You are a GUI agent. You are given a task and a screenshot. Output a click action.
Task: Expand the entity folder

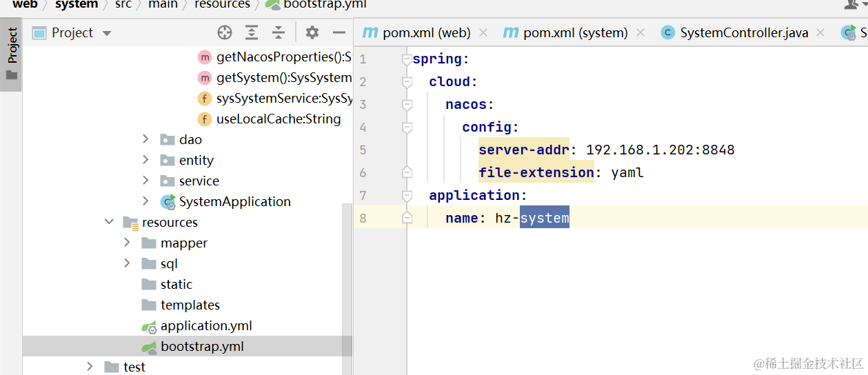145,160
